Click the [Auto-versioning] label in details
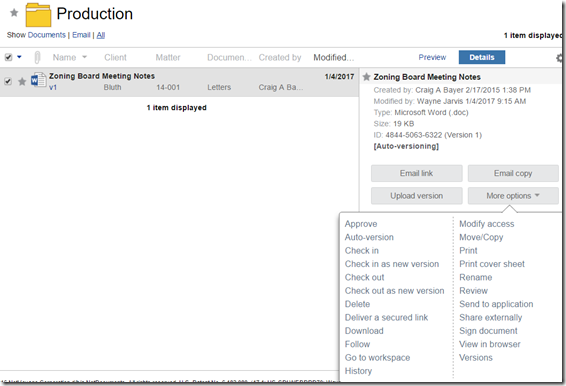This screenshot has height=386, width=566. 406,146
